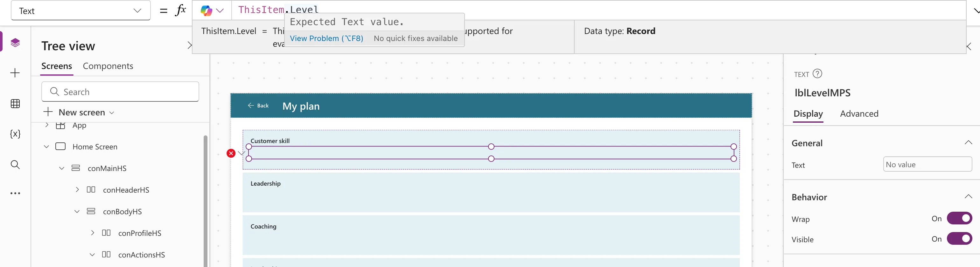Switch to the Components tab
The height and width of the screenshot is (267, 980).
point(108,66)
